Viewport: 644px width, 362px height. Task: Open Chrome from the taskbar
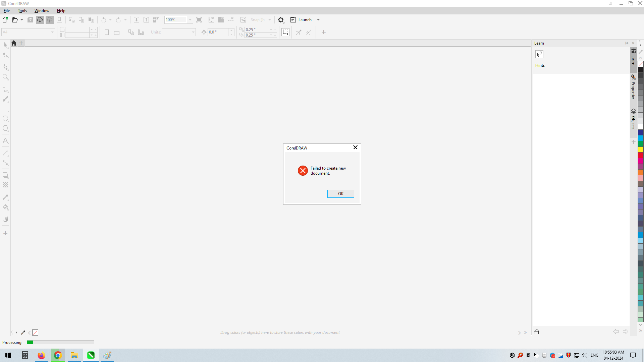click(58, 355)
